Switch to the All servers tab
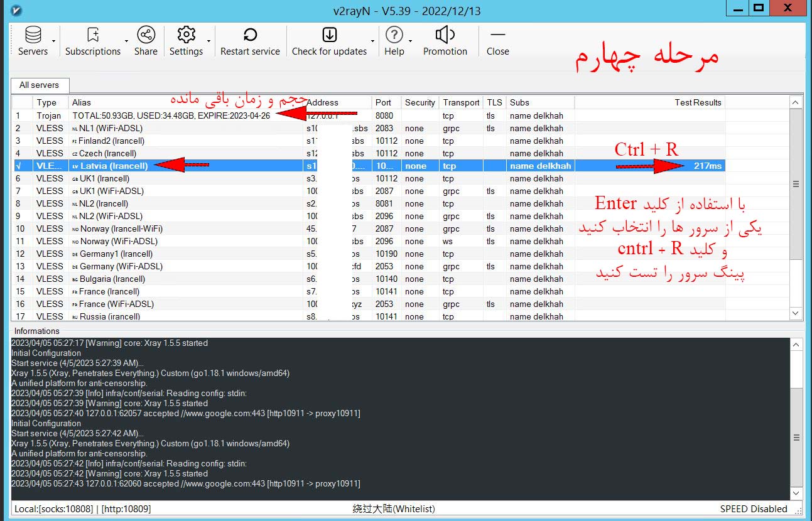The height and width of the screenshot is (521, 812). coord(39,85)
